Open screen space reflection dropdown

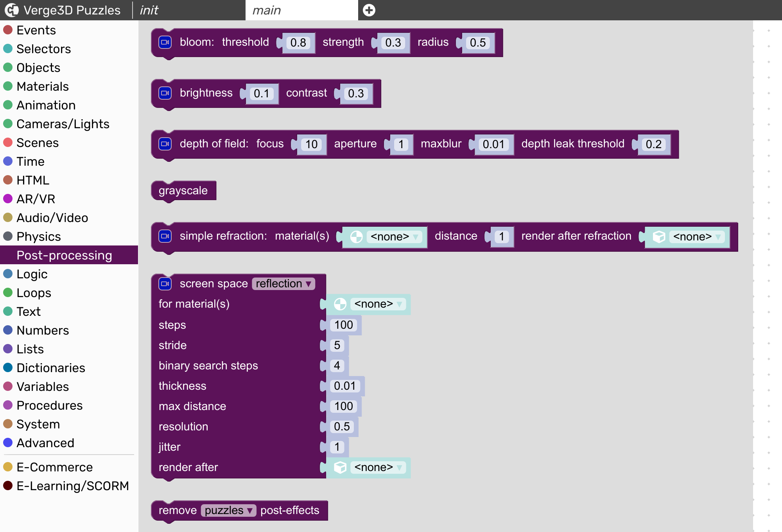[283, 284]
